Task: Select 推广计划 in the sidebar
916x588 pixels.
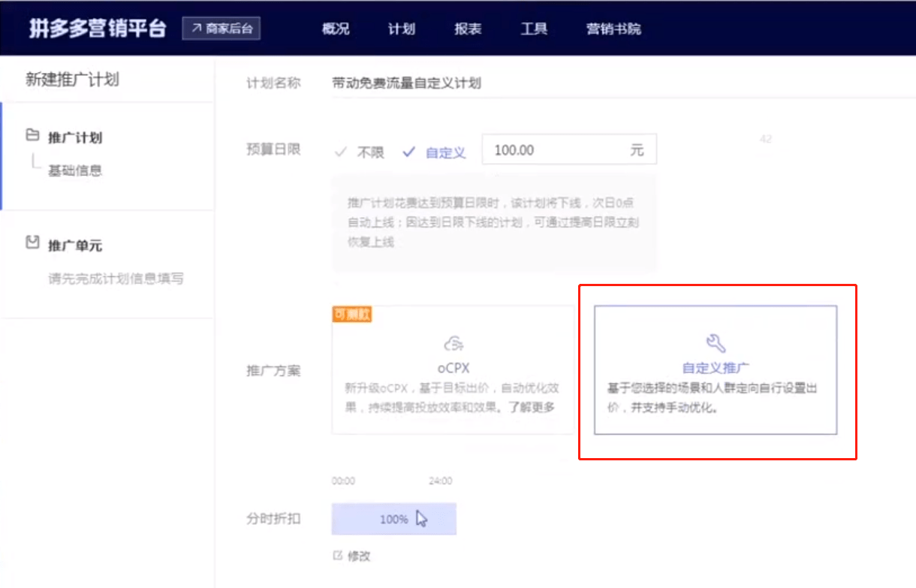Action: tap(75, 137)
